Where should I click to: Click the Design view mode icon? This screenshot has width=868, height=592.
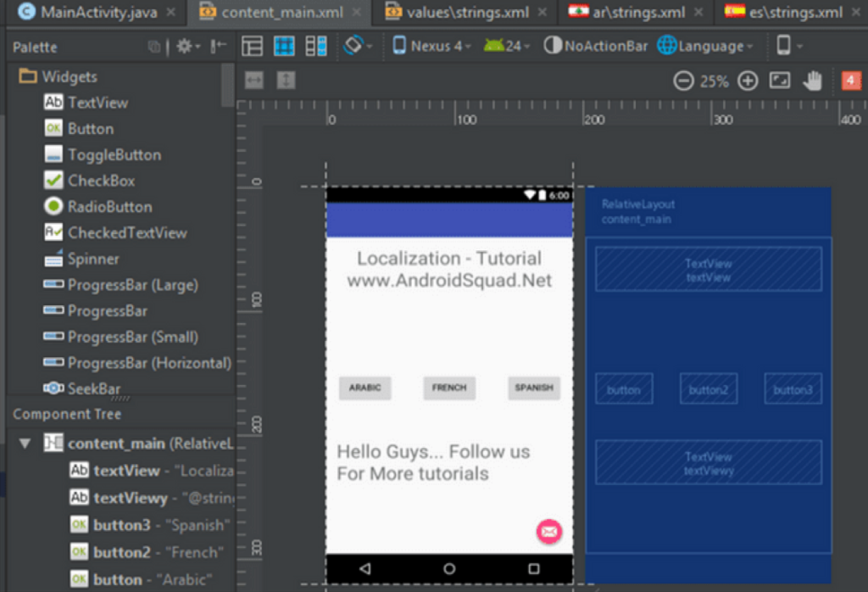(x=252, y=46)
